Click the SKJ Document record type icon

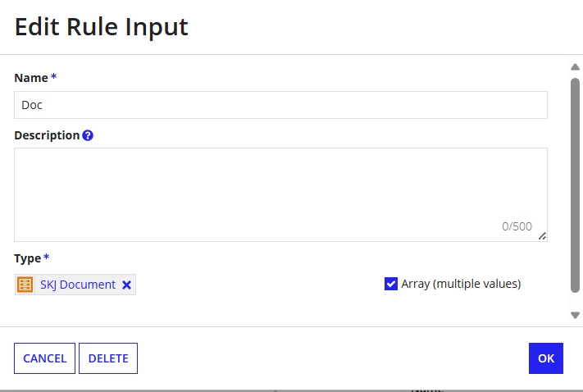(x=25, y=285)
